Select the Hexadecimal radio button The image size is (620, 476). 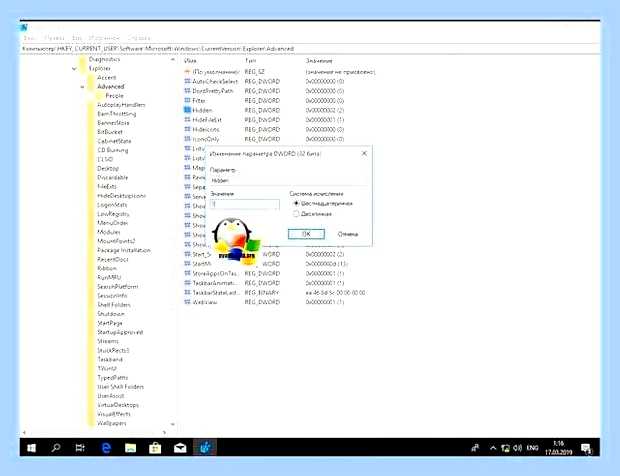point(296,204)
